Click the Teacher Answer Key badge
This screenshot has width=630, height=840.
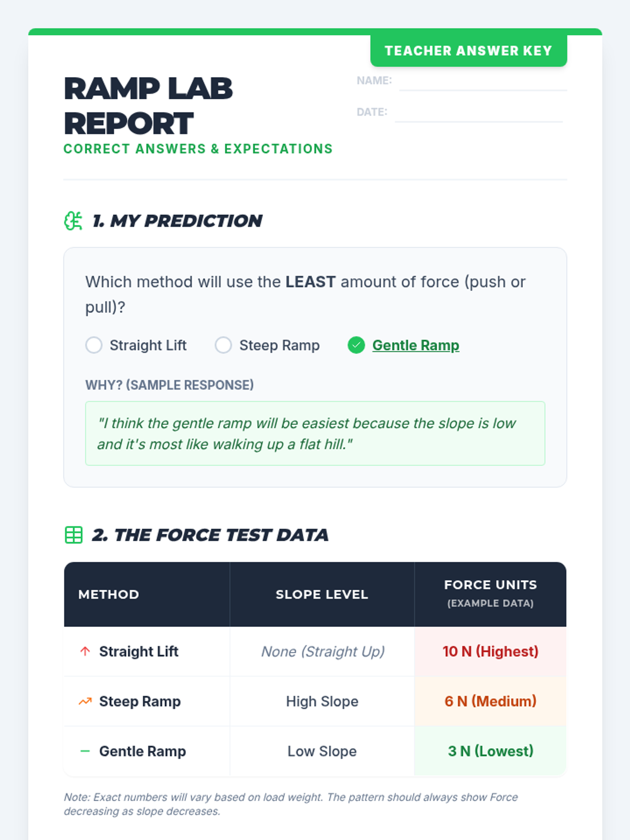point(468,51)
